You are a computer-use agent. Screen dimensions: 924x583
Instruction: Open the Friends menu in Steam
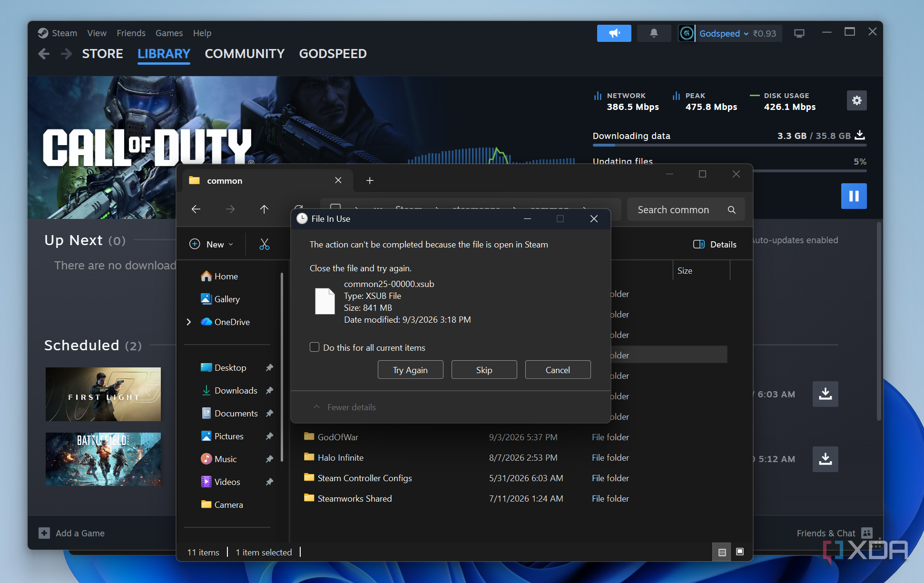click(x=131, y=33)
